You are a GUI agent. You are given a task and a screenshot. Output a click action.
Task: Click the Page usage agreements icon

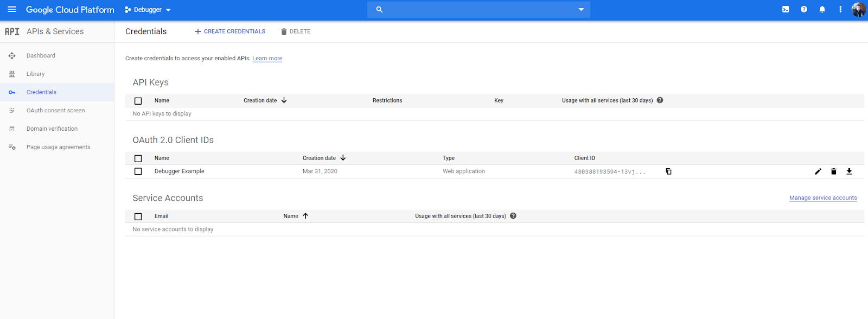click(12, 147)
